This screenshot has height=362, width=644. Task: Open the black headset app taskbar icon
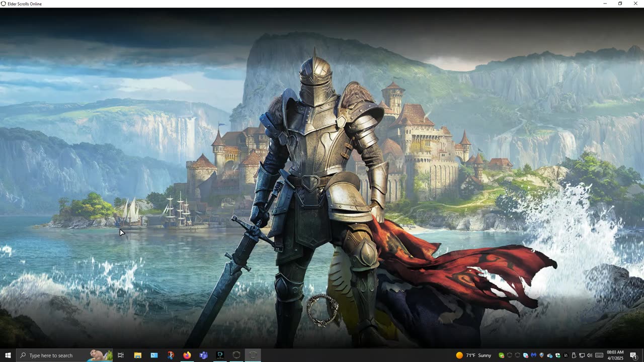coord(220,355)
